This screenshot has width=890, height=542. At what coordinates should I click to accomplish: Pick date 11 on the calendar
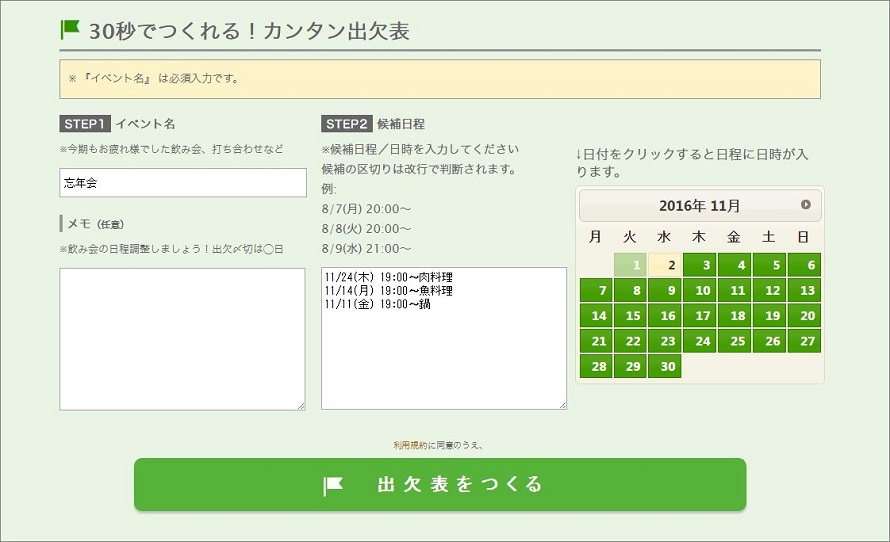[734, 291]
